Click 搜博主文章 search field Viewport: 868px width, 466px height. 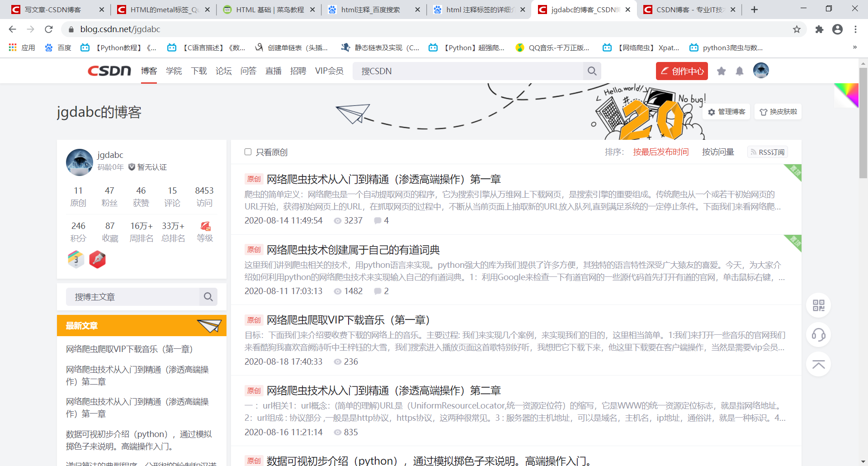click(132, 297)
